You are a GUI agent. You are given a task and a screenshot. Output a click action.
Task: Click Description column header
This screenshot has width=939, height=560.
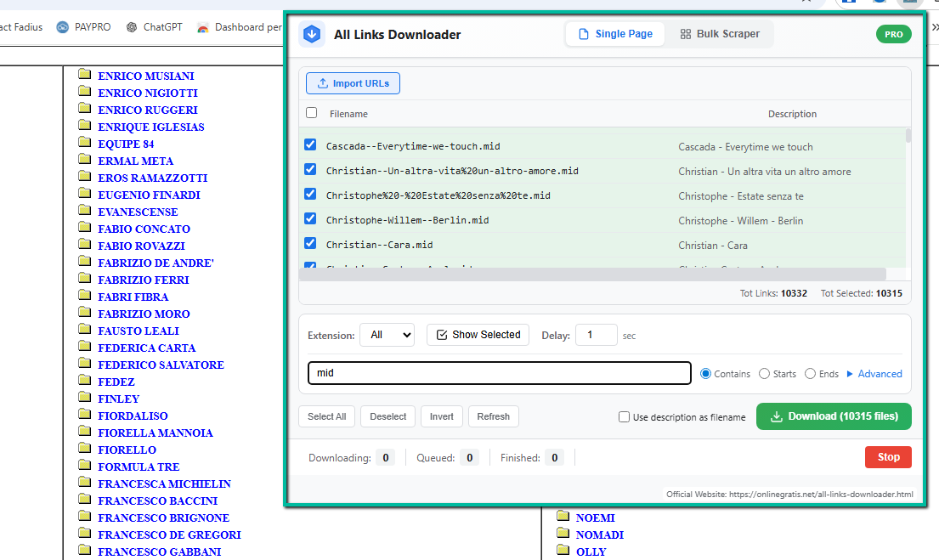(792, 114)
